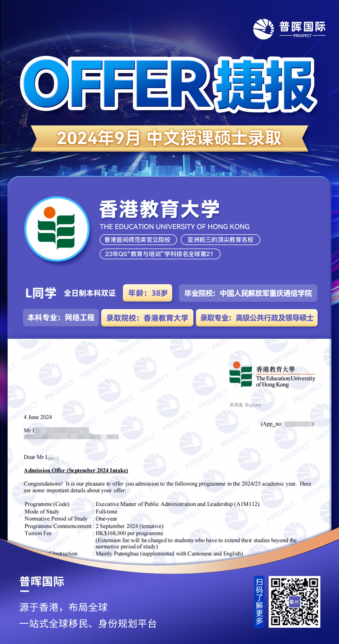Click the 毕业院校 中国人民解放军重庆通信学院 badge

(248, 293)
